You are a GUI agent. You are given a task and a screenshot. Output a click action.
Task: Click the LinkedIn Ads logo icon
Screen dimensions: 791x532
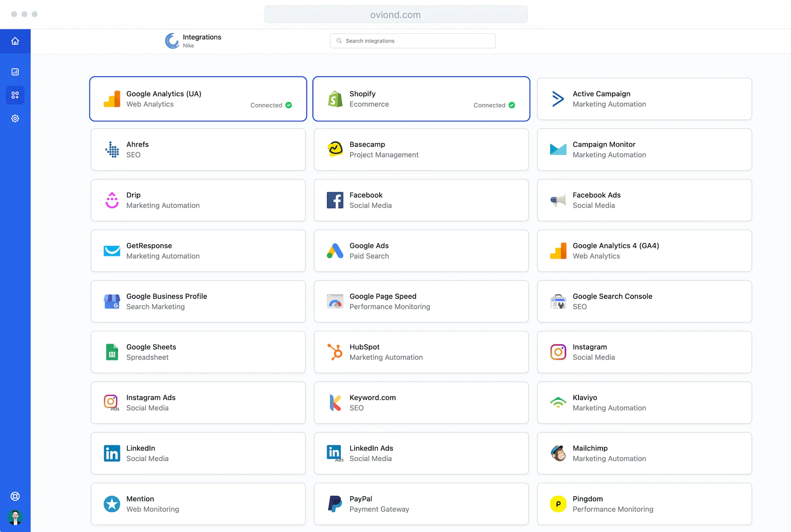[x=335, y=453]
